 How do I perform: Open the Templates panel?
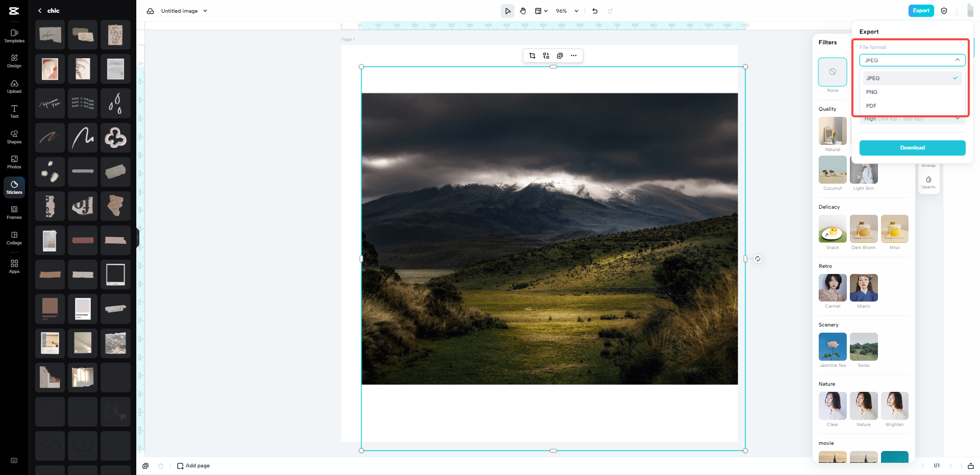pyautogui.click(x=14, y=35)
